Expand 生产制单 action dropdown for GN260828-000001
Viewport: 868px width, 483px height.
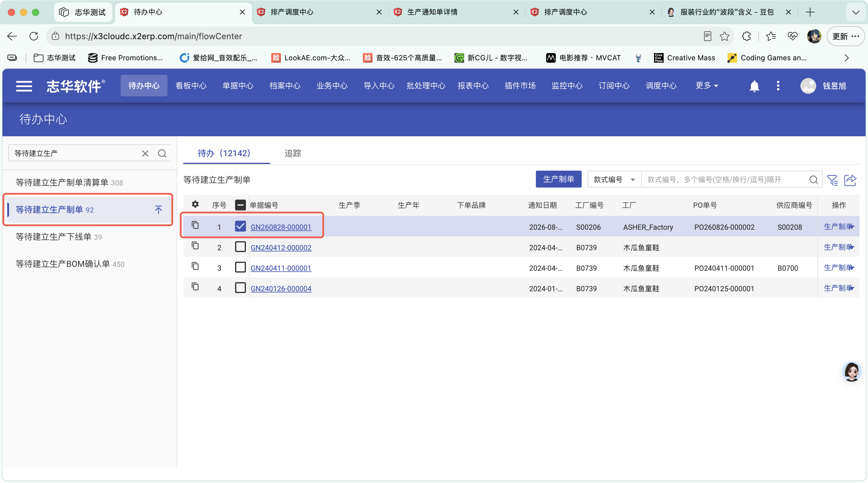tap(851, 226)
